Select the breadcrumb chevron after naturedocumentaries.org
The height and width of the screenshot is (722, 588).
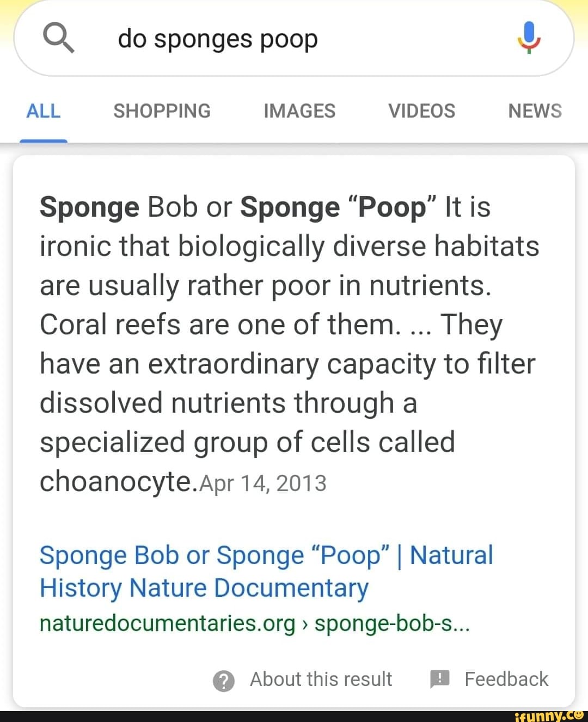[x=305, y=624]
